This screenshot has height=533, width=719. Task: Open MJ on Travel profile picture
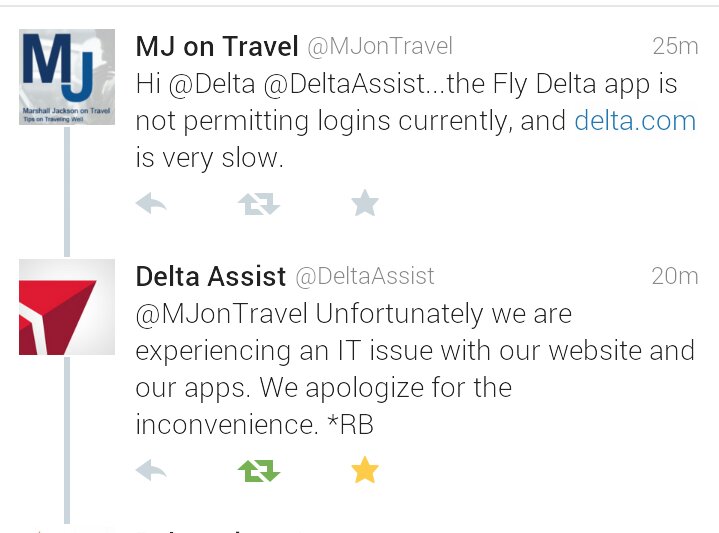click(67, 76)
